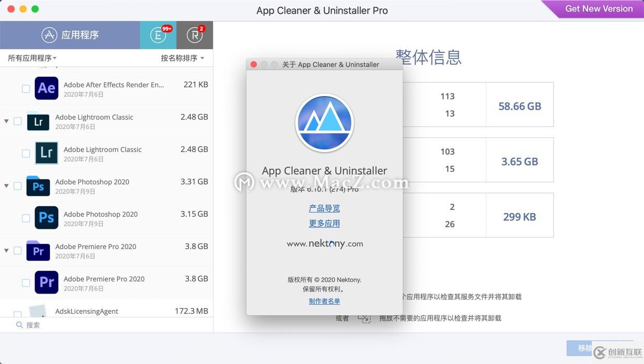Check the Adobe After Effects Render Engine checkbox
644x364 pixels.
(26, 89)
